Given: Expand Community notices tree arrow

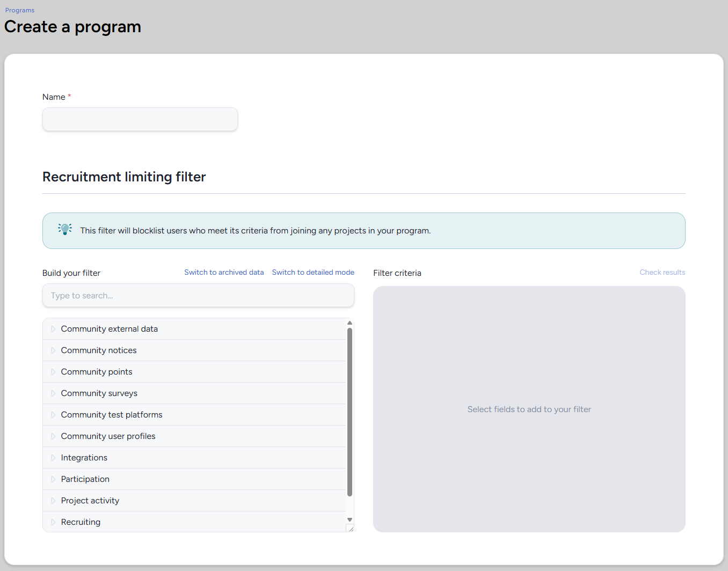Looking at the screenshot, I should click(53, 350).
